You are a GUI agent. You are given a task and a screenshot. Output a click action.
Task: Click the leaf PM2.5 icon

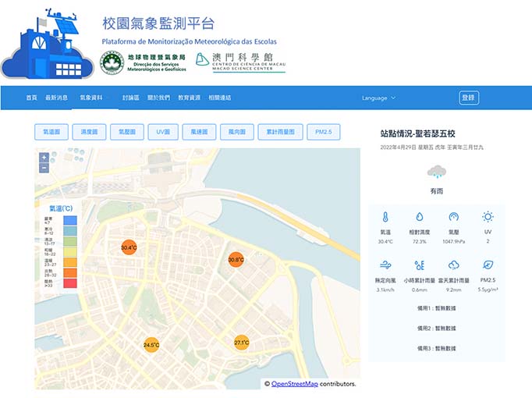[x=488, y=265]
